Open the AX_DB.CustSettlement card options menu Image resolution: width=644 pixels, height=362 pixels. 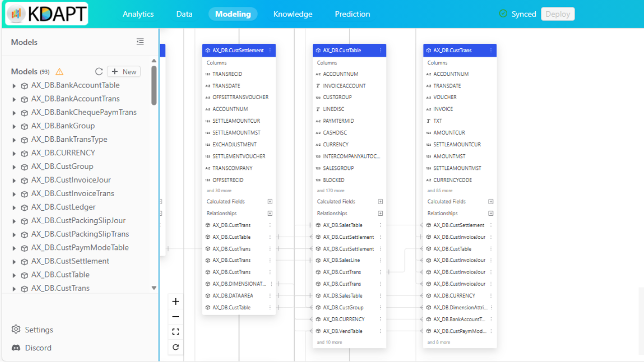[270, 50]
